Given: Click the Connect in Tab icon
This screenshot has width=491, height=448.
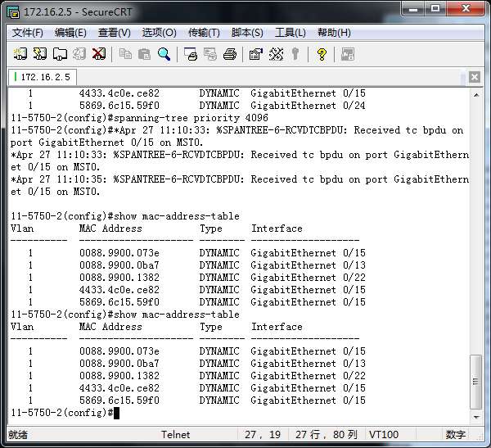Looking at the screenshot, I should tap(60, 54).
